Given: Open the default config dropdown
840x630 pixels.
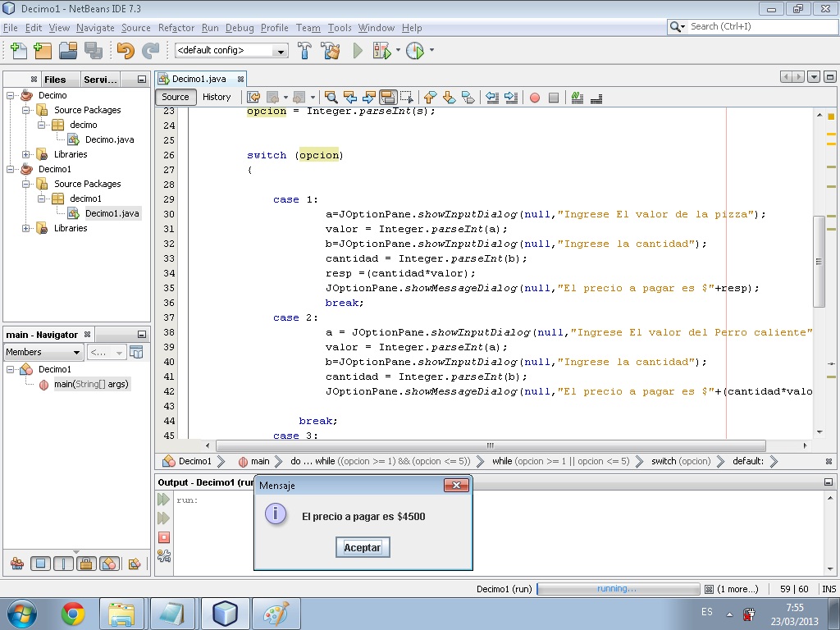Looking at the screenshot, I should click(281, 50).
